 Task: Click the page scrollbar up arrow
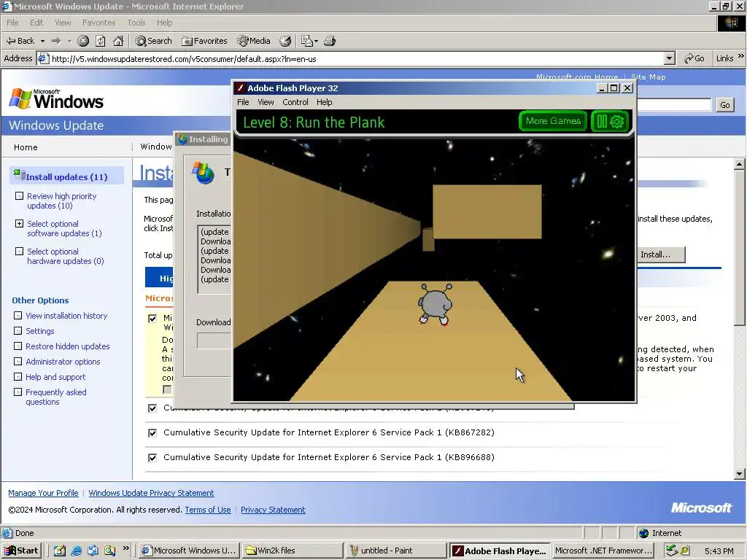point(739,164)
